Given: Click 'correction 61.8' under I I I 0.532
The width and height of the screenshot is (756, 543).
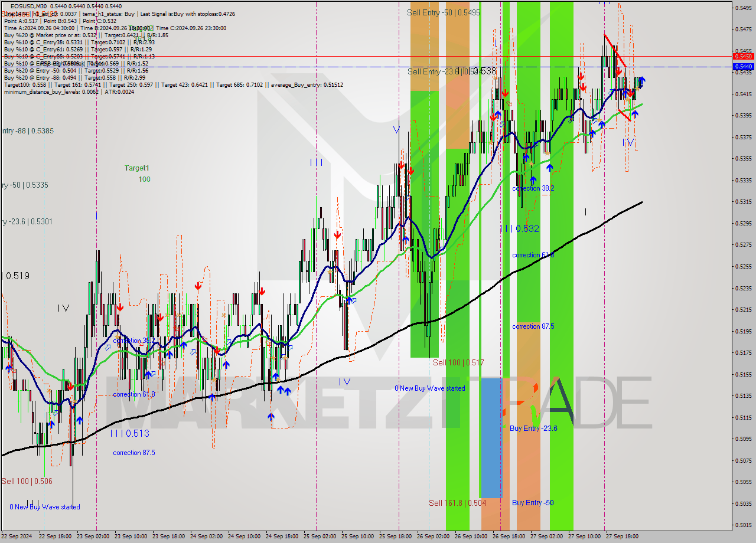Looking at the screenshot, I should tap(533, 255).
